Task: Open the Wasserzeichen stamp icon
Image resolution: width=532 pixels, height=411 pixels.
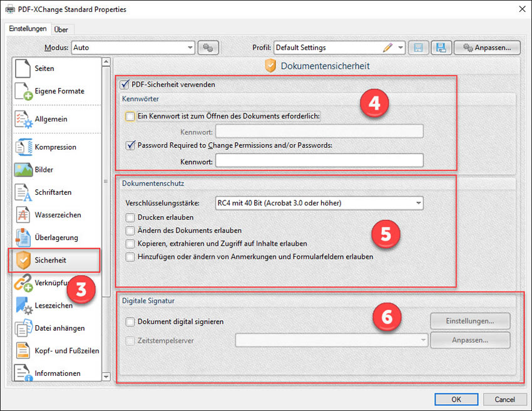Action: point(23,215)
